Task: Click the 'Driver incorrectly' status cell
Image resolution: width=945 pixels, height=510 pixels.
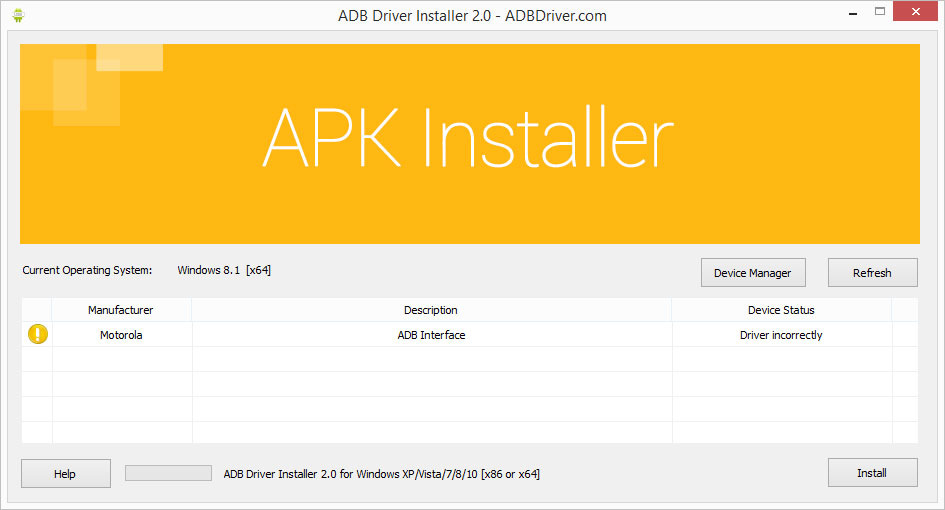Action: 781,335
